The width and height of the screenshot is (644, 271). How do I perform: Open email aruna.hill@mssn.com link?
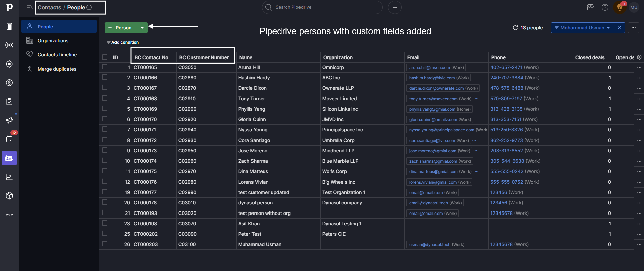429,68
